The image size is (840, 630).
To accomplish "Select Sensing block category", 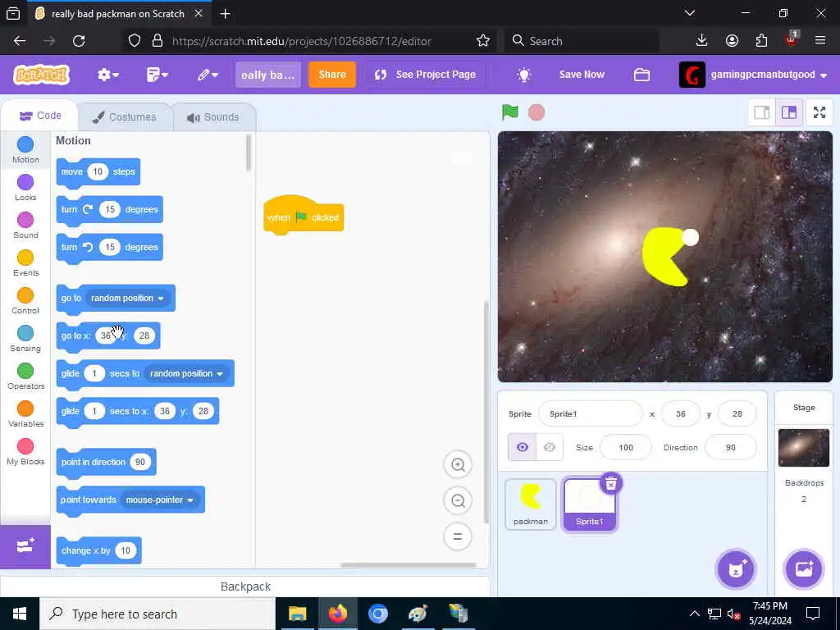I will tap(25, 339).
